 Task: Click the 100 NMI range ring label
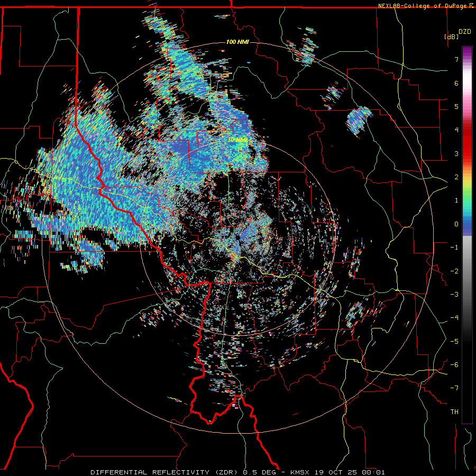point(237,42)
